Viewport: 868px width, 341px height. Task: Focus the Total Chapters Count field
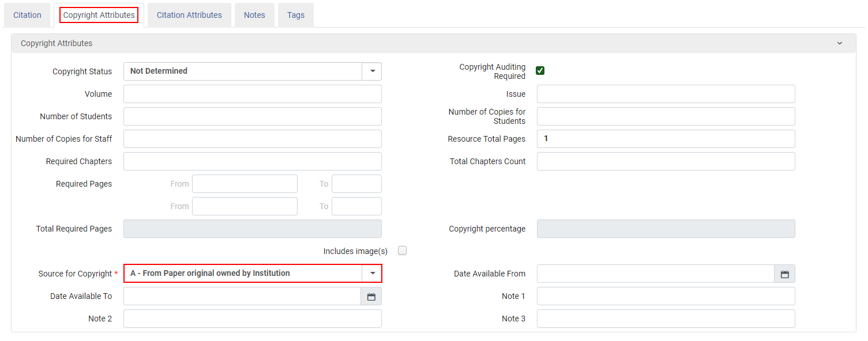pos(666,161)
